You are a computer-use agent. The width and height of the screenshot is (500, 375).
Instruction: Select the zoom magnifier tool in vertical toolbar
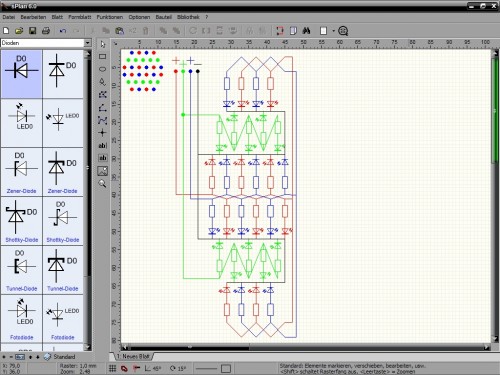click(103, 183)
